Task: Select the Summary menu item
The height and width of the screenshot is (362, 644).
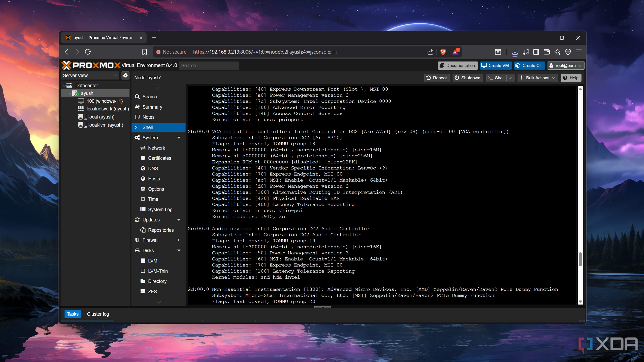Action: click(158, 107)
